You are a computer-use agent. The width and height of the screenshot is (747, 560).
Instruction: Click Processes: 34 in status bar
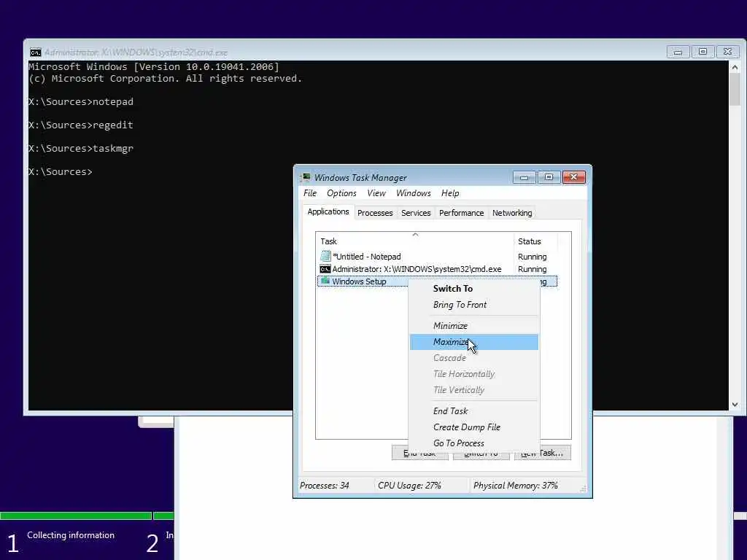coord(324,485)
